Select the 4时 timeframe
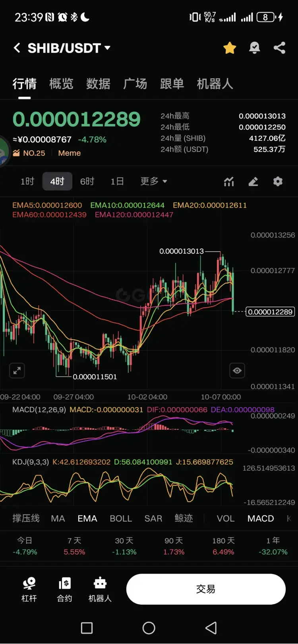The image size is (298, 644). pos(57,181)
